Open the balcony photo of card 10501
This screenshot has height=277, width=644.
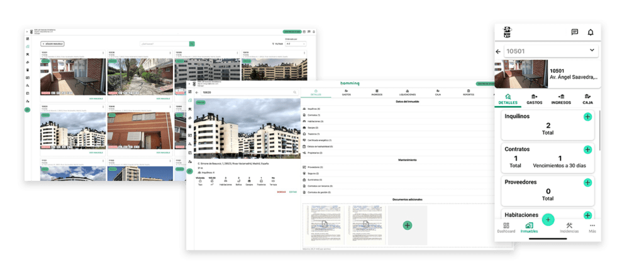click(x=73, y=77)
